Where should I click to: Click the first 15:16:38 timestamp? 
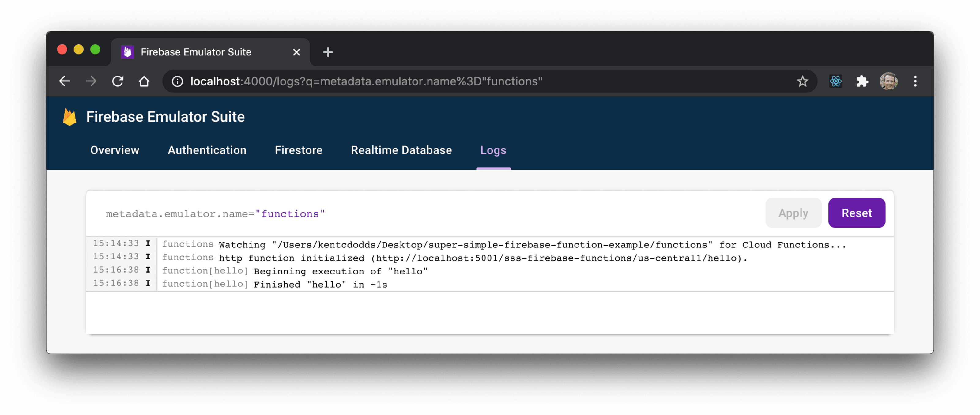click(x=116, y=270)
